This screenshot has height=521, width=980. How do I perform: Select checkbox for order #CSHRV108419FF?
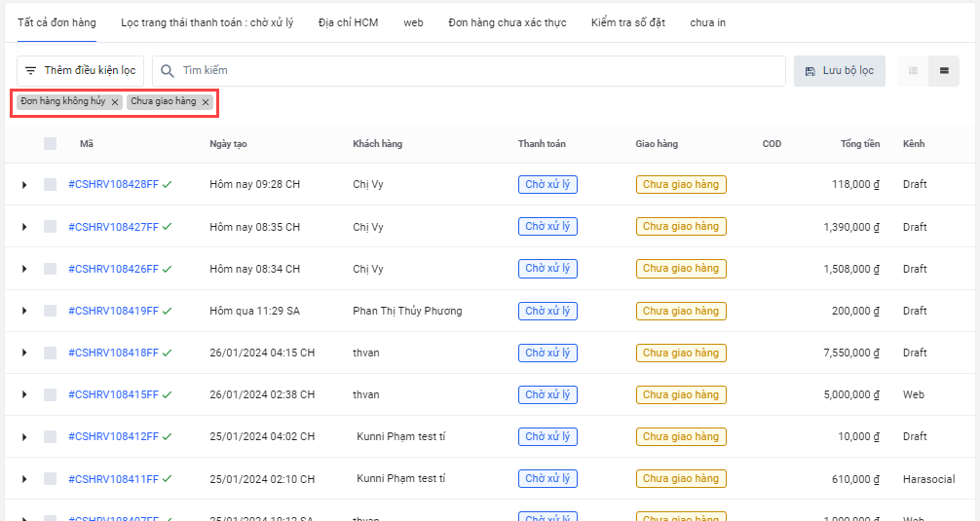(x=51, y=311)
